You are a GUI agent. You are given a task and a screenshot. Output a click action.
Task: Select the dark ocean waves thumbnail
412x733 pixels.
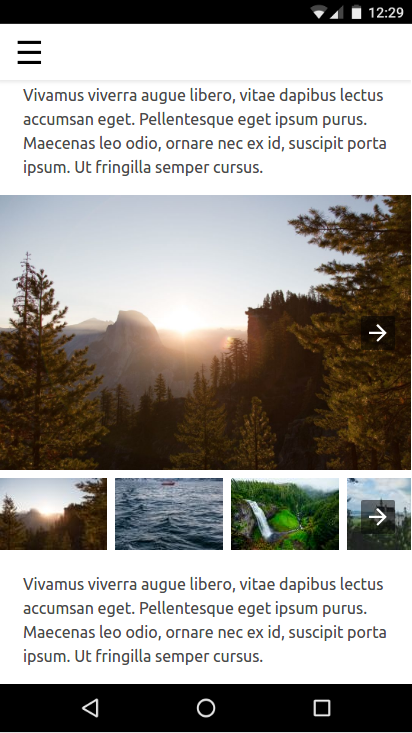(x=169, y=514)
